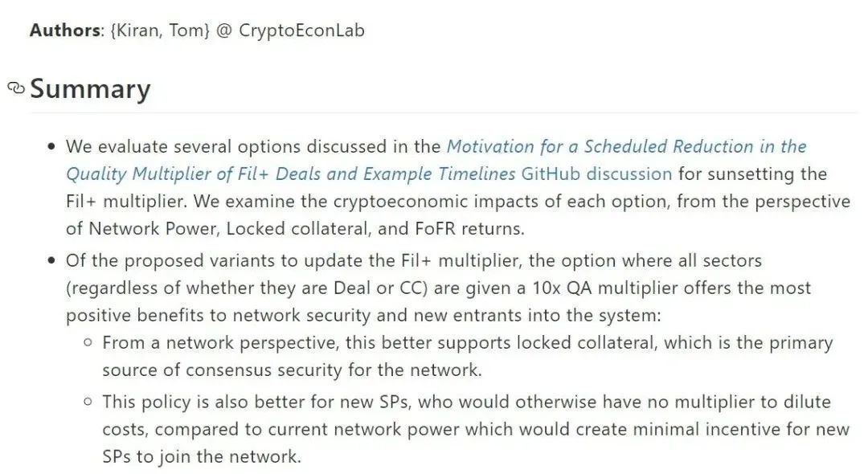Image resolution: width=868 pixels, height=474 pixels.
Task: Follow the GitHub discussion link
Action: point(596,174)
